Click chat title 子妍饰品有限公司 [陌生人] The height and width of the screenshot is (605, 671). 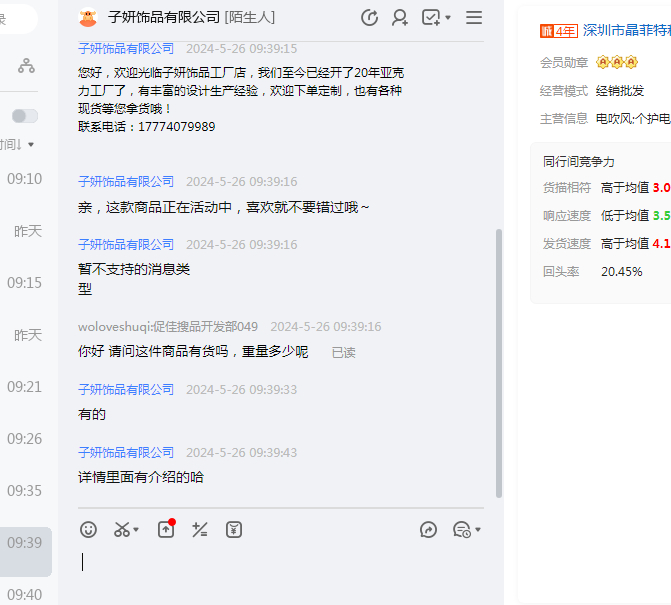[191, 18]
